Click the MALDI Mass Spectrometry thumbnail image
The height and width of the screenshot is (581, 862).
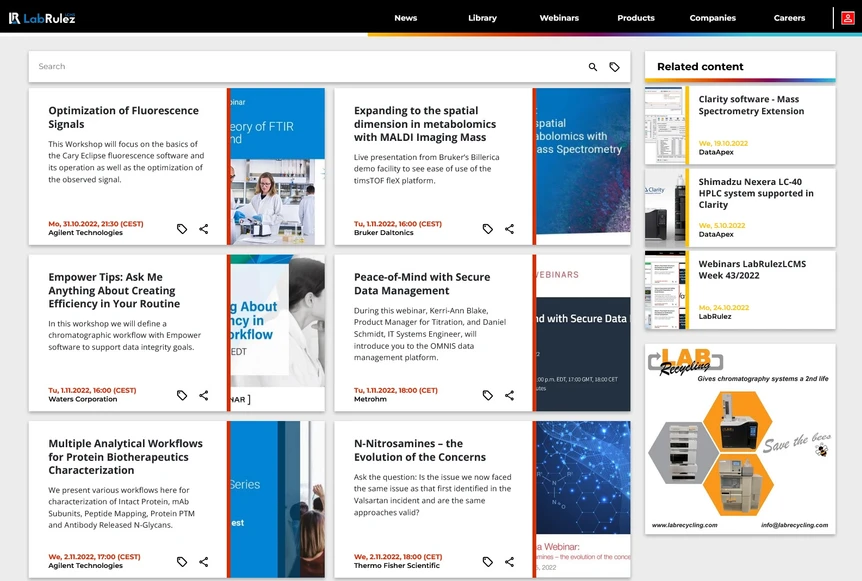583,167
